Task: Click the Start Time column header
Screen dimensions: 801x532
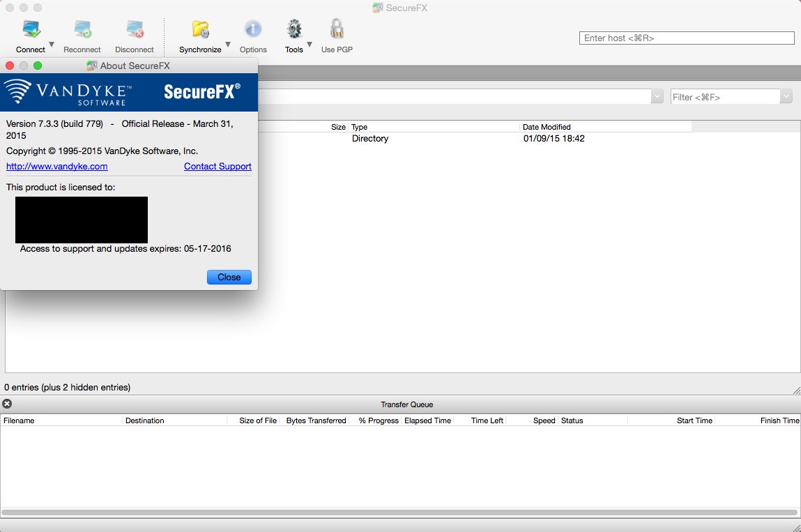Action: point(694,420)
